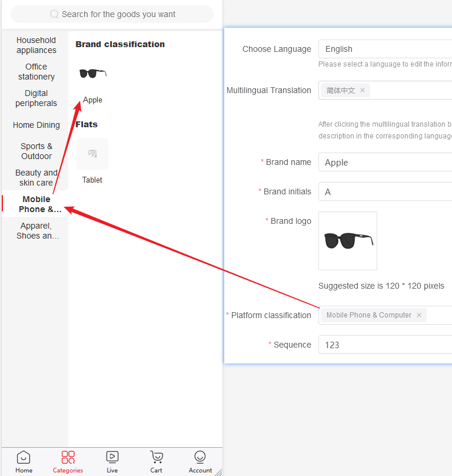The width and height of the screenshot is (452, 476).
Task: Click the search magnifier icon
Action: [x=54, y=14]
